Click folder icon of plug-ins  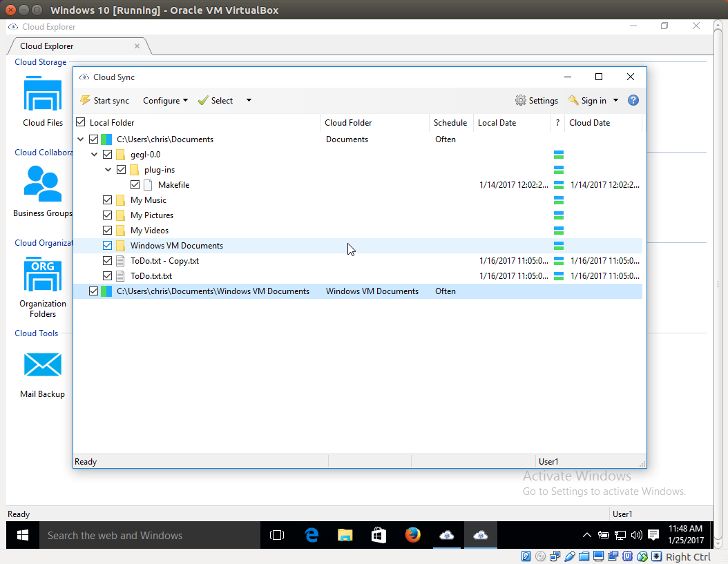click(x=134, y=170)
